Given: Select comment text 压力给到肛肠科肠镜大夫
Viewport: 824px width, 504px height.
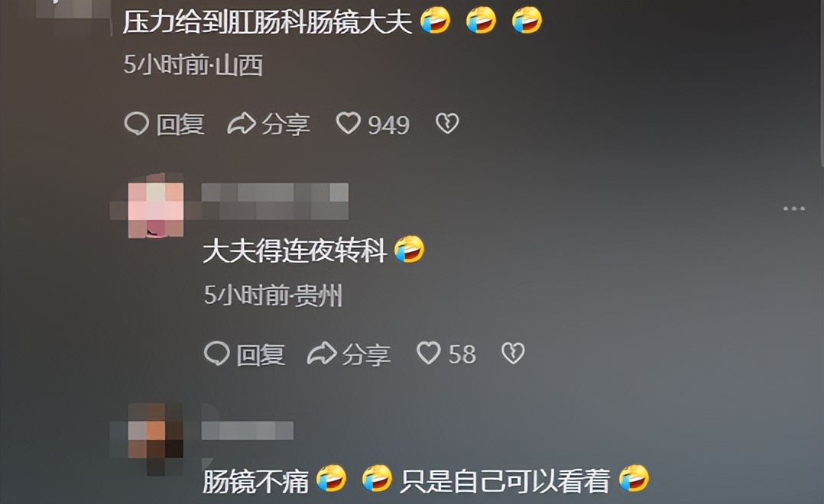Looking at the screenshot, I should coord(268,22).
